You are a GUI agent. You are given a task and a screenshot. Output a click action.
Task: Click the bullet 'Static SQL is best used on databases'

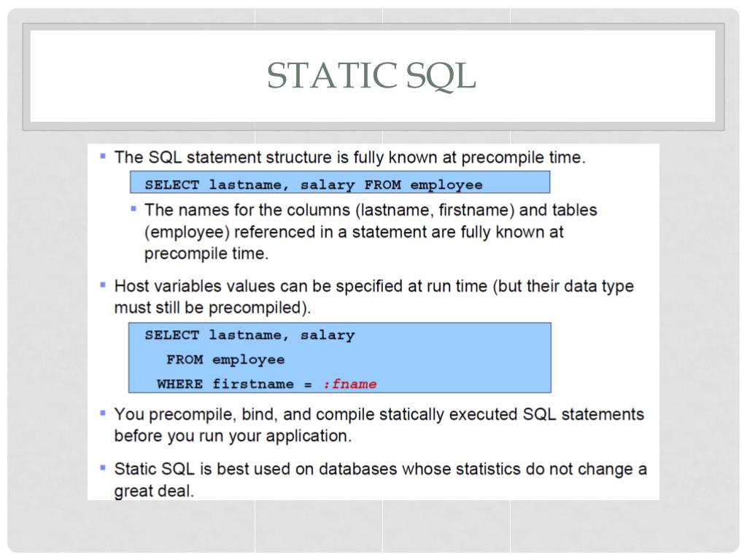380,469
